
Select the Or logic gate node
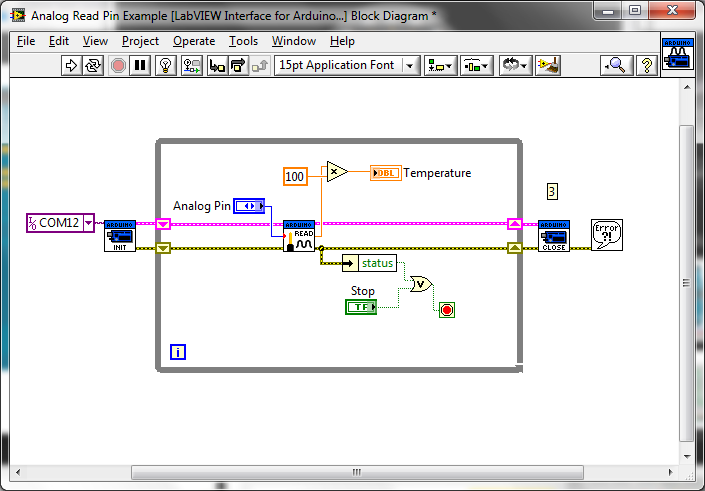tap(421, 284)
